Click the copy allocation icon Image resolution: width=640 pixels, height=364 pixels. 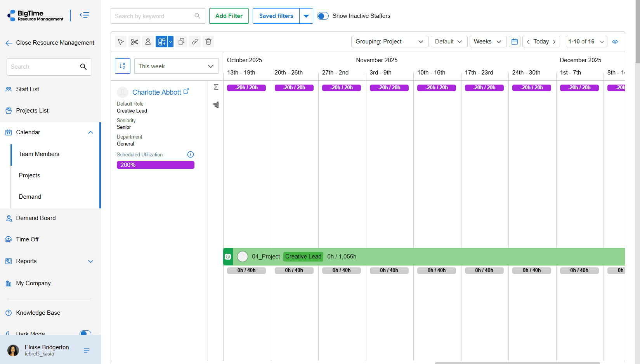click(181, 42)
